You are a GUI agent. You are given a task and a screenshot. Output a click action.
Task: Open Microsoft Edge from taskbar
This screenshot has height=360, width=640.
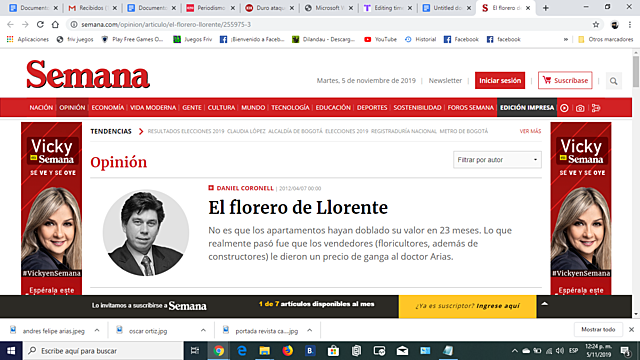242,351
